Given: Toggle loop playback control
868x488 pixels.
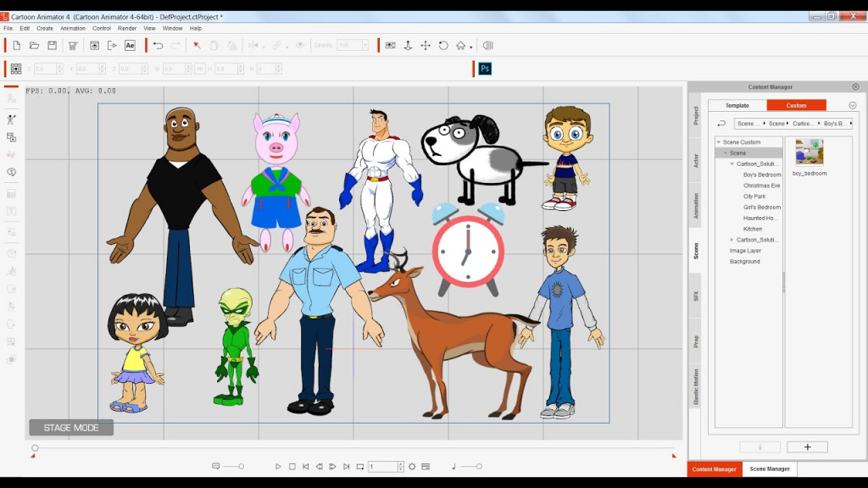Looking at the screenshot, I should coord(359,467).
